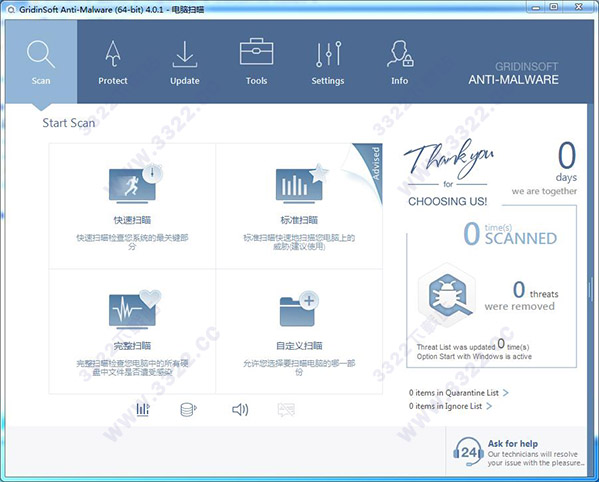Start quick scan via running-man icon
The height and width of the screenshot is (482, 599).
[x=135, y=184]
